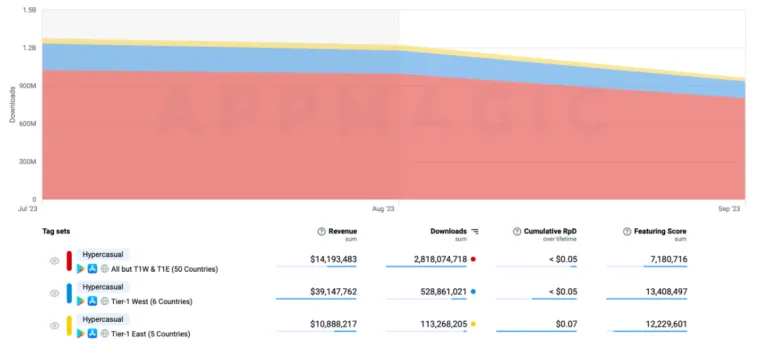Click yellow legend dot next to 113,268,205

tap(473, 324)
